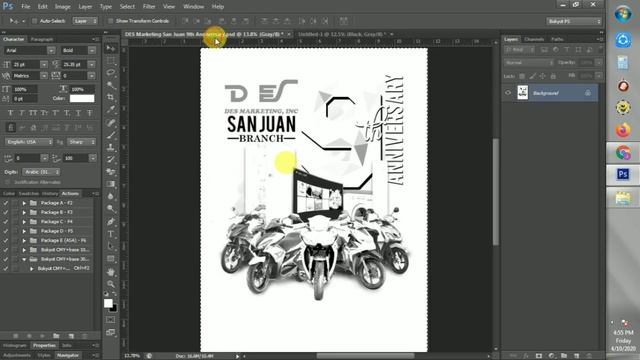The image size is (640, 360).
Task: Open the 25 pt font size dropdown
Action: [x=44, y=64]
